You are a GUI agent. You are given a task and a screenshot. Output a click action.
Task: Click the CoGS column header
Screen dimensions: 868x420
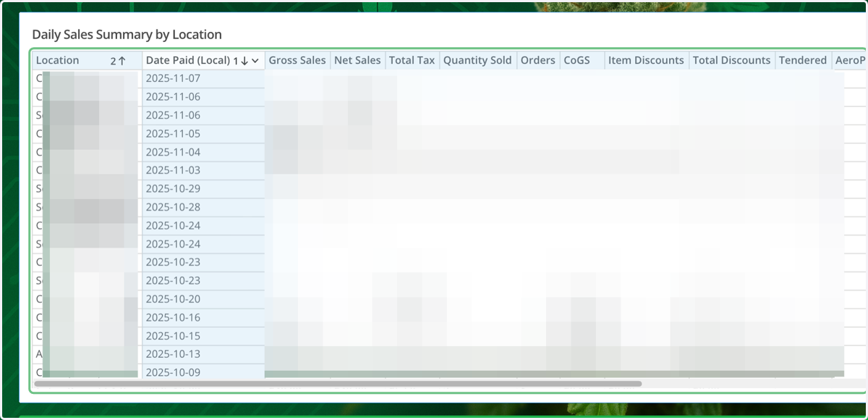pos(582,60)
